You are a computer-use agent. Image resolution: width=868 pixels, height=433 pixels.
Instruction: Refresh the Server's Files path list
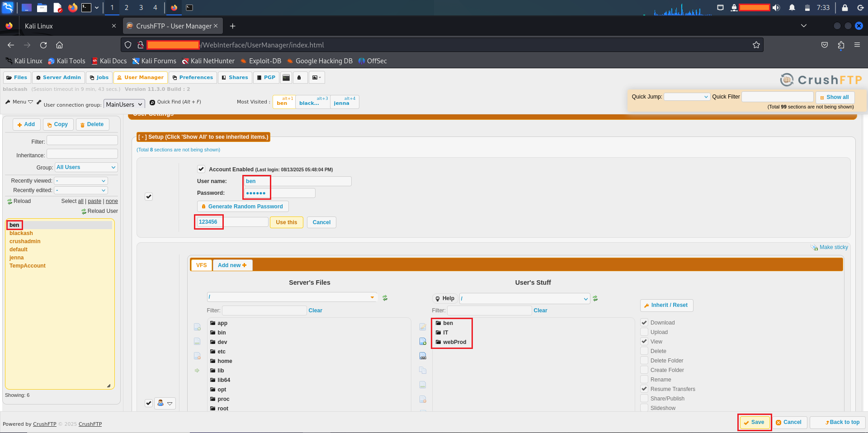(385, 298)
